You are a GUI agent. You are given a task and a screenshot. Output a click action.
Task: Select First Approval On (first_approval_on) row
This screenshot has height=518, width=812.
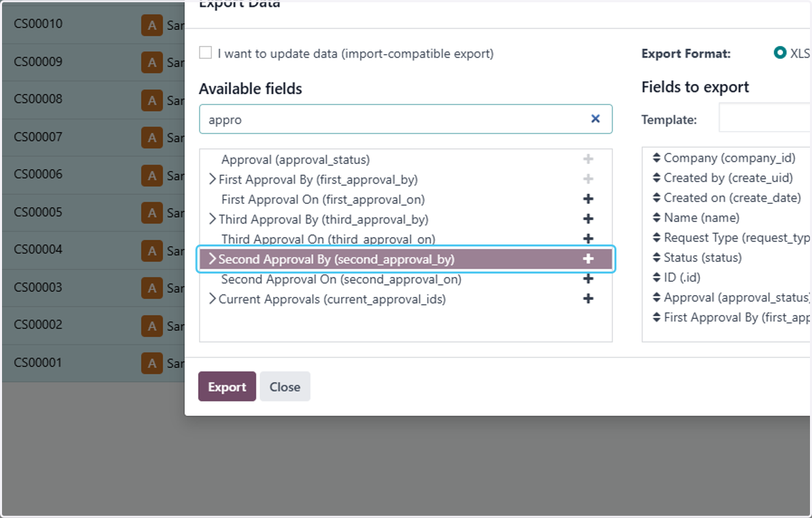406,199
